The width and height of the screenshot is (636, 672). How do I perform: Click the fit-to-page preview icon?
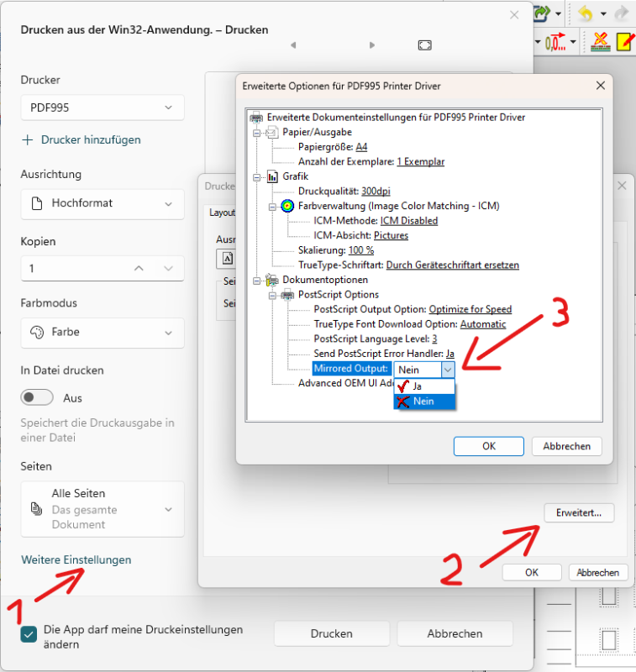coord(425,45)
